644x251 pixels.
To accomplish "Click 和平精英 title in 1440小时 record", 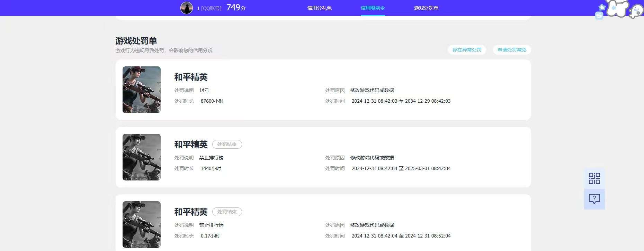I will coord(191,145).
